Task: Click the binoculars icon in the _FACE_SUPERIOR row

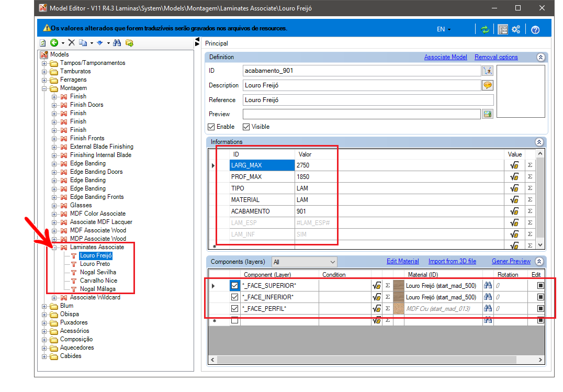Action: pos(488,286)
